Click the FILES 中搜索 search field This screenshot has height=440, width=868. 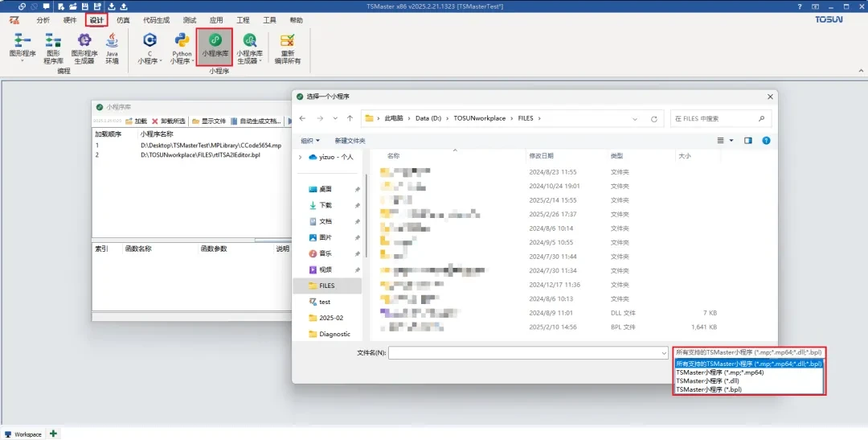point(720,118)
